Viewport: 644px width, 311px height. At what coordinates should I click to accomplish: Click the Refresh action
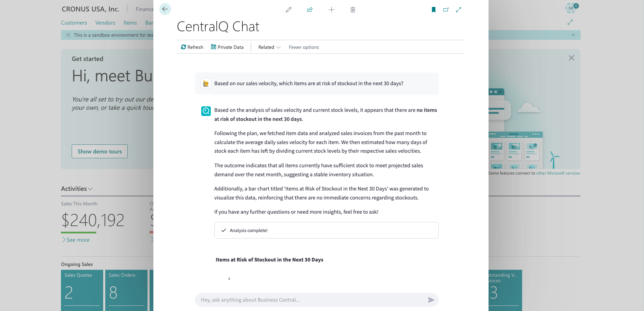tap(192, 47)
